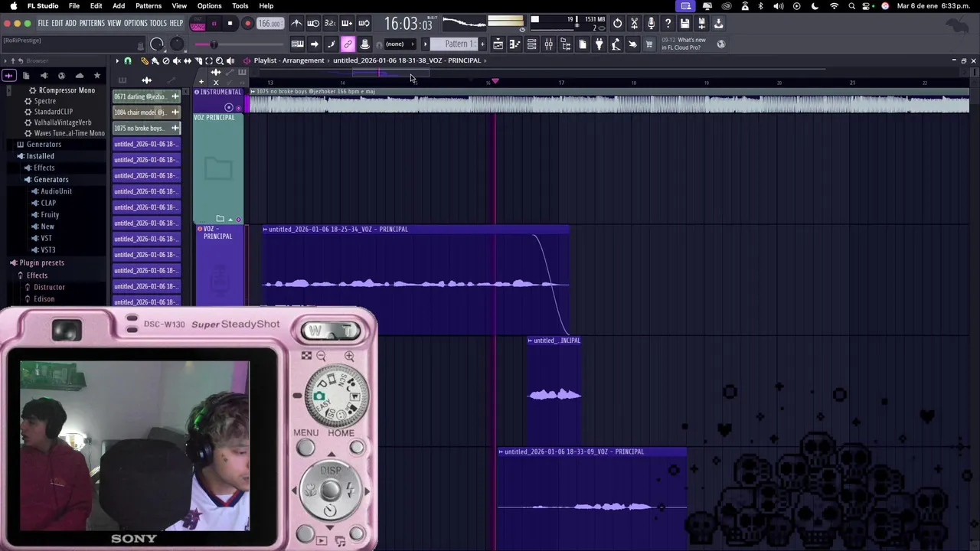Select the 1075 no broke boys clip

point(146,128)
